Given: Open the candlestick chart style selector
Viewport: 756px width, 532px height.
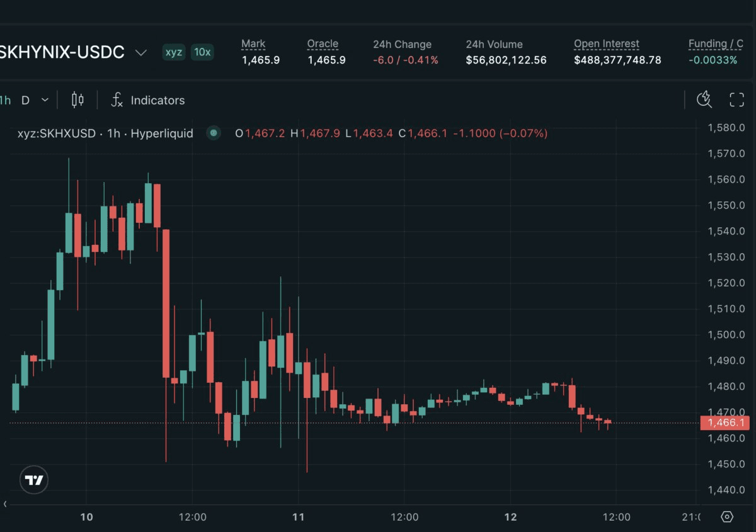Looking at the screenshot, I should tap(77, 99).
